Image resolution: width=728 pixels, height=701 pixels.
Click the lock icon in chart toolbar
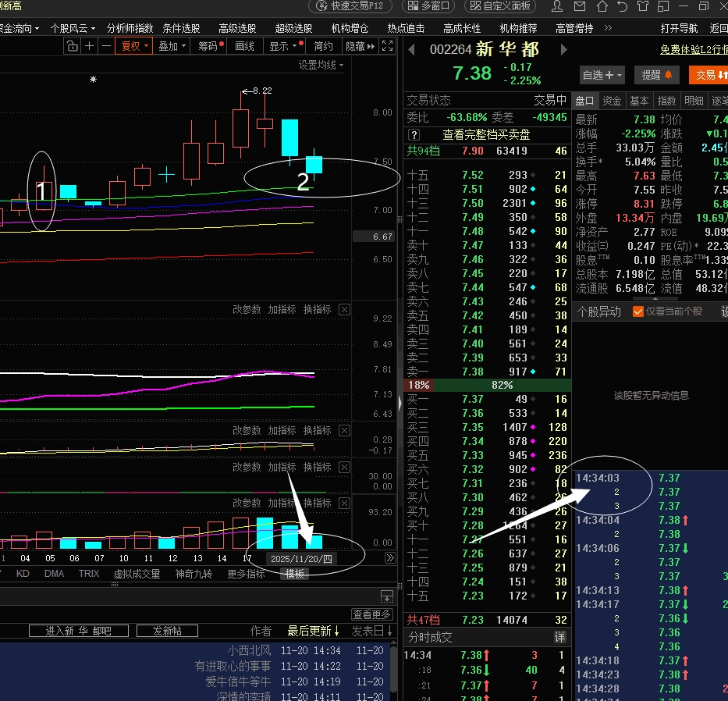72,47
